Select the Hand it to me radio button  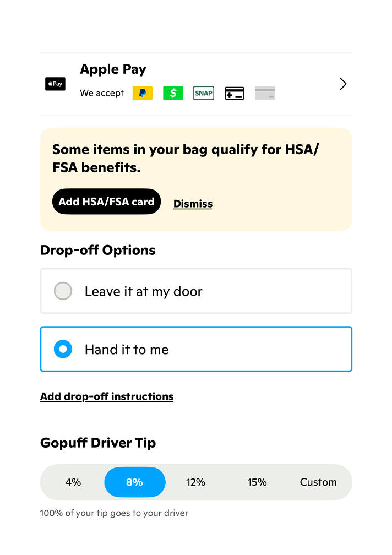63,349
